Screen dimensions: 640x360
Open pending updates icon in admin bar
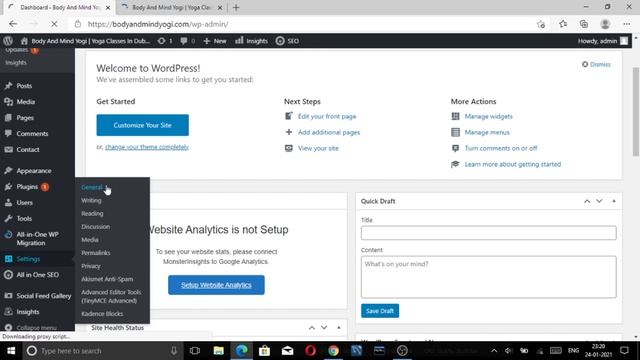pyautogui.click(x=165, y=41)
